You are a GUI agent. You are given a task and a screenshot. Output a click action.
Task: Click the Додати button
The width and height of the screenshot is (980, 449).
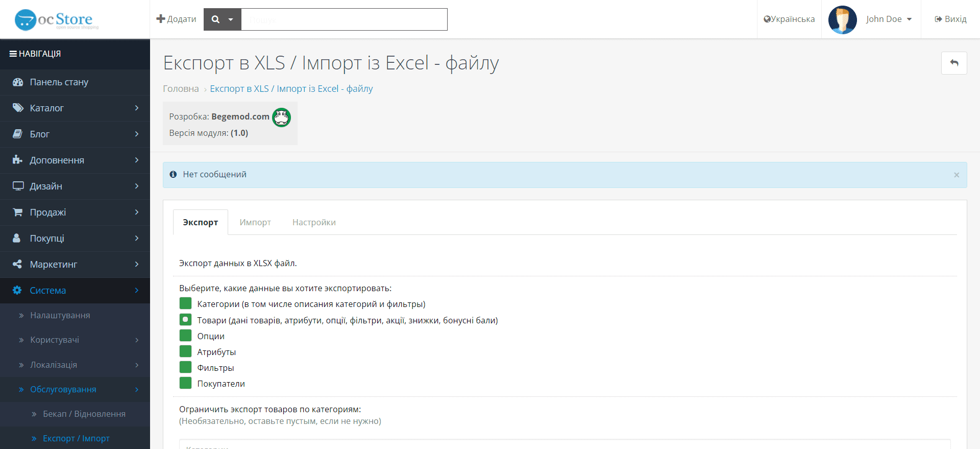coord(176,19)
